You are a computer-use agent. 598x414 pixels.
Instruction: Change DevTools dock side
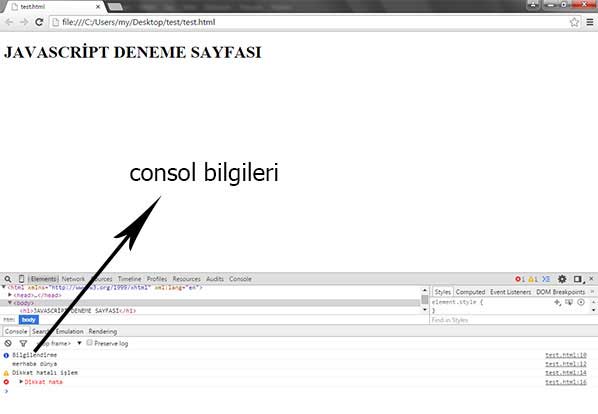(578, 279)
